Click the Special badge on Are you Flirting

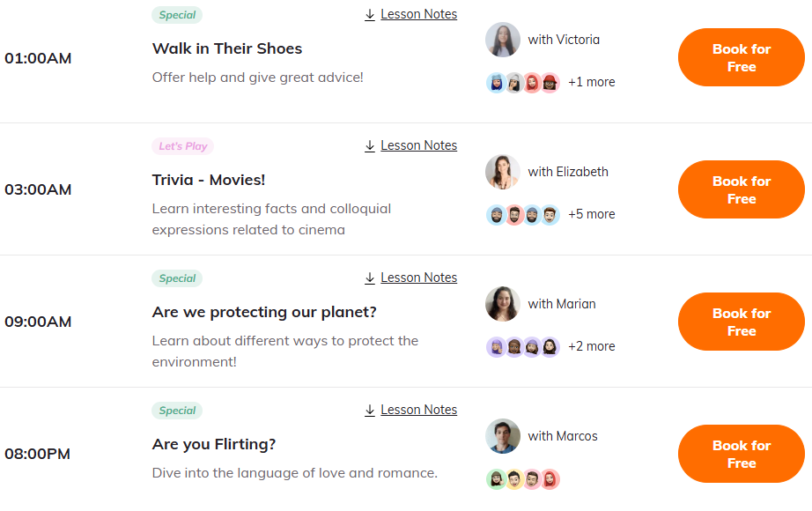pos(176,411)
